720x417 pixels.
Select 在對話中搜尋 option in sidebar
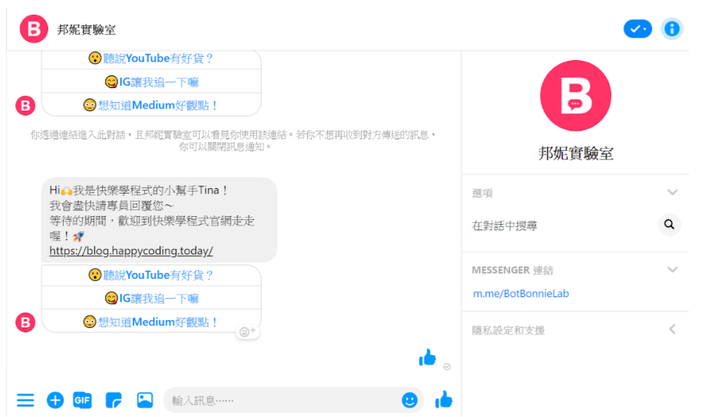pyautogui.click(x=504, y=226)
